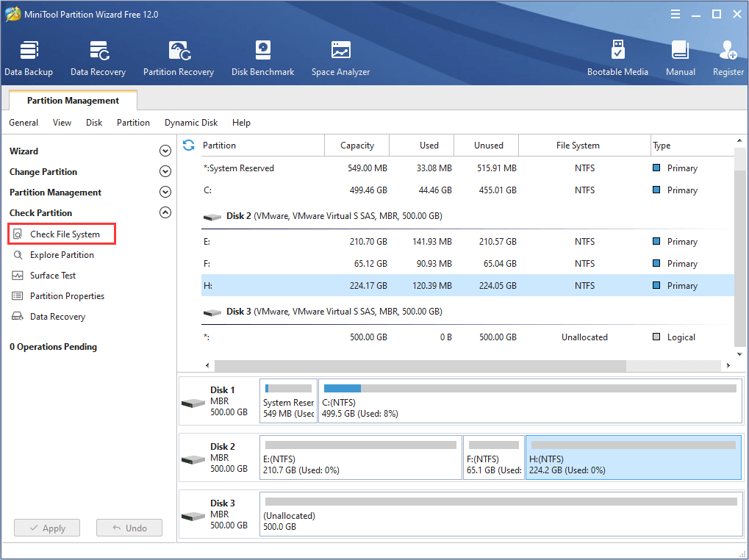Click the Apply button
This screenshot has height=560, width=749.
coord(47,528)
